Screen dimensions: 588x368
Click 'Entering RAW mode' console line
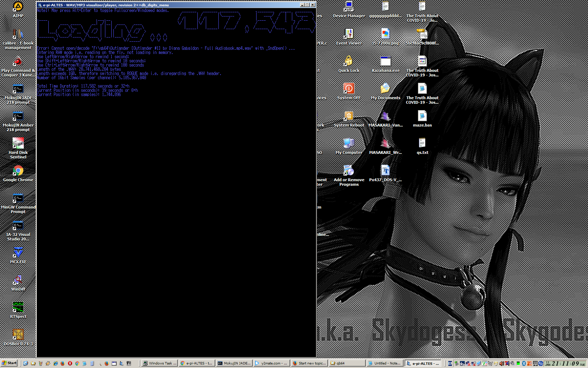105,52
